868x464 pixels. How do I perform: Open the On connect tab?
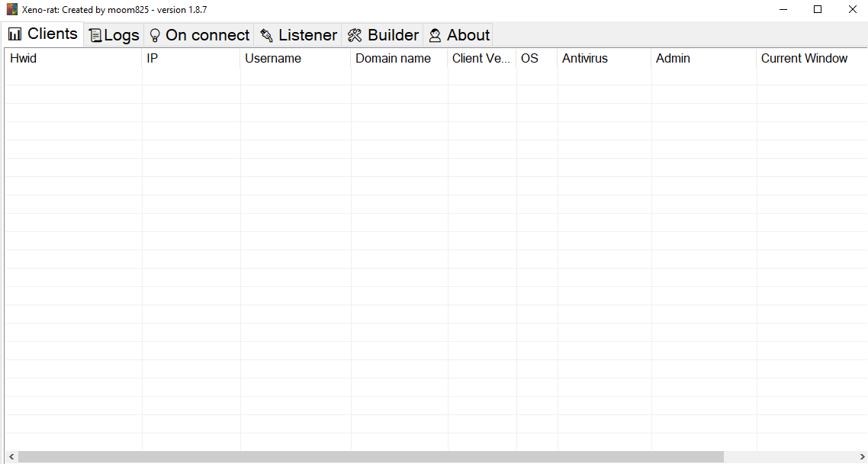pyautogui.click(x=199, y=35)
